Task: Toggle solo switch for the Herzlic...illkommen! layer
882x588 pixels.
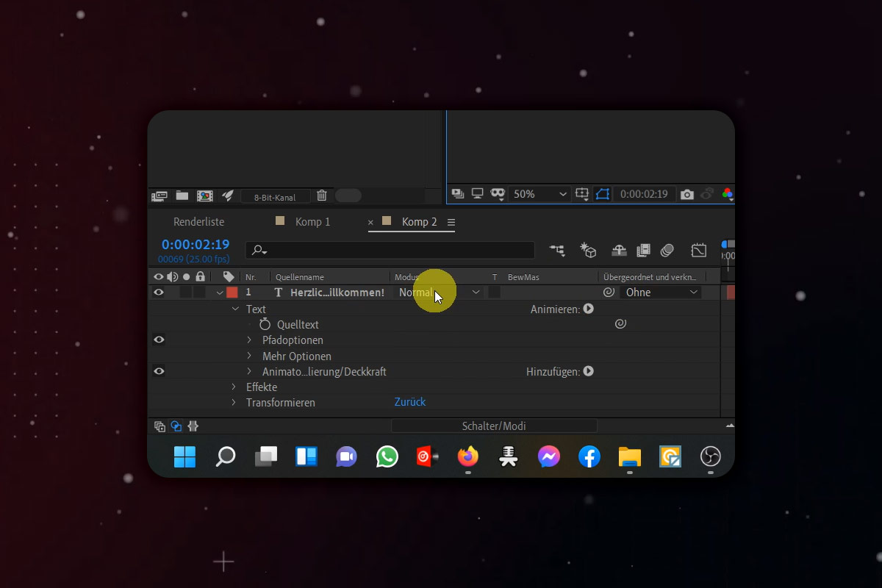Action: click(186, 293)
